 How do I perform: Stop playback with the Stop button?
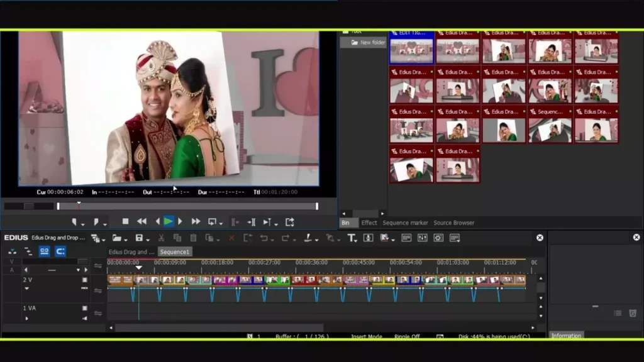125,222
